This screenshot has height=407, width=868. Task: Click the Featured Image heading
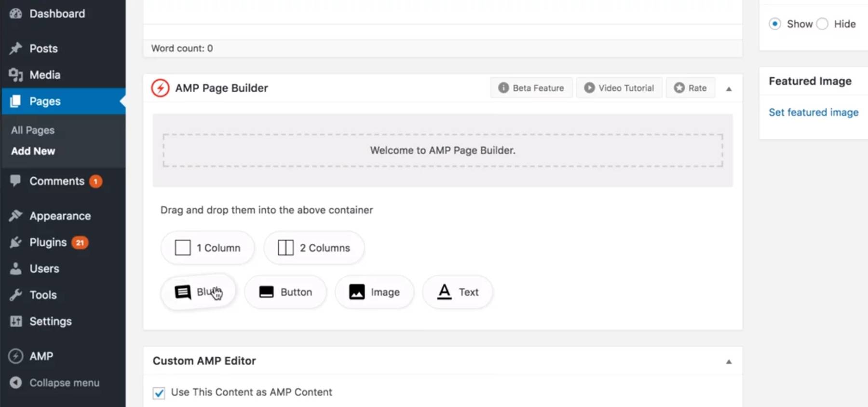coord(810,81)
